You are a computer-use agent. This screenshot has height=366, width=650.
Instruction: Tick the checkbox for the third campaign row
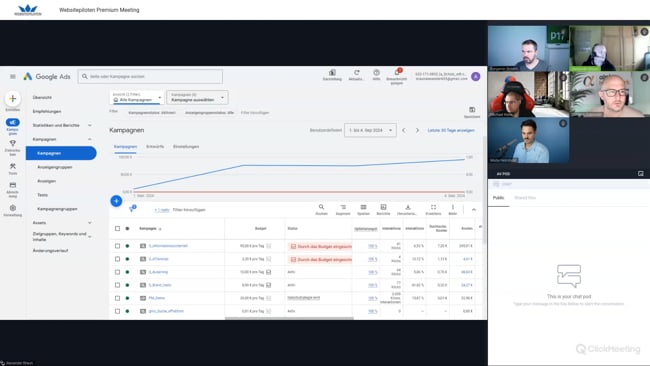[x=117, y=272]
